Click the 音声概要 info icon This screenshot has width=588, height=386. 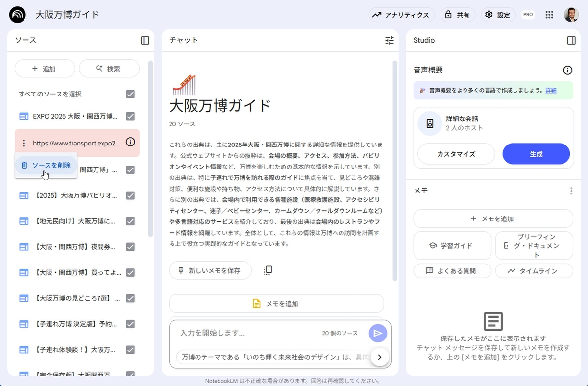(x=568, y=70)
